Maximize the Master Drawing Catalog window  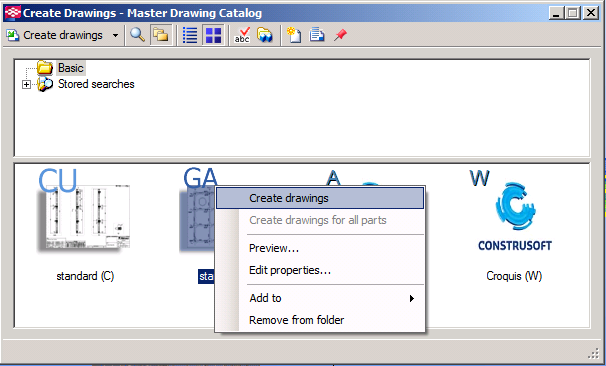573,13
